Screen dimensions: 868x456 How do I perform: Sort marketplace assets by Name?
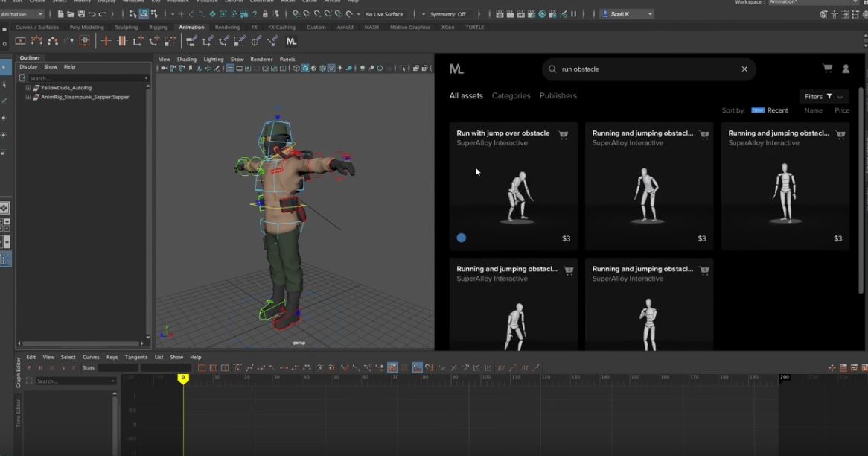pos(813,110)
